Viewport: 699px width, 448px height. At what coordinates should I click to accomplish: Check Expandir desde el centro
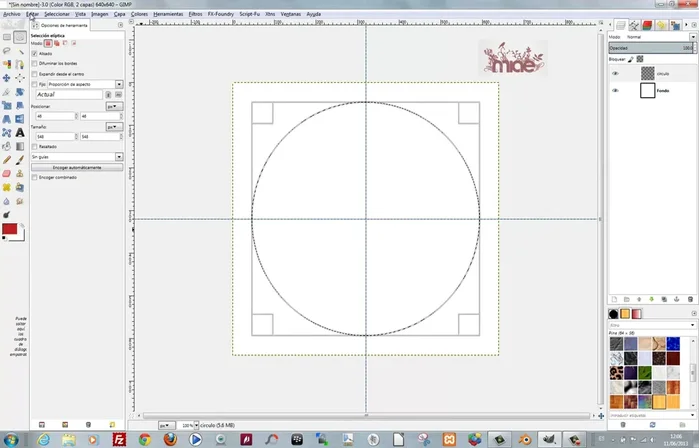point(35,74)
